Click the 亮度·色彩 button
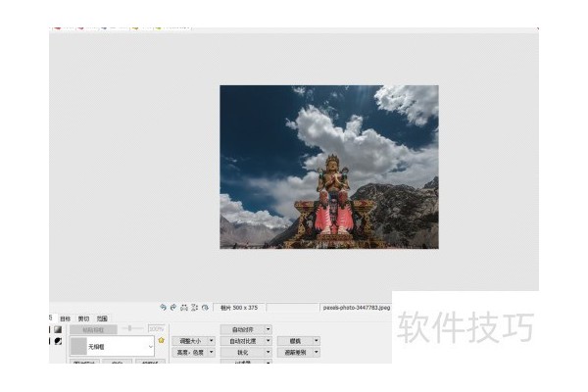The width and height of the screenshot is (588, 392). tap(190, 352)
